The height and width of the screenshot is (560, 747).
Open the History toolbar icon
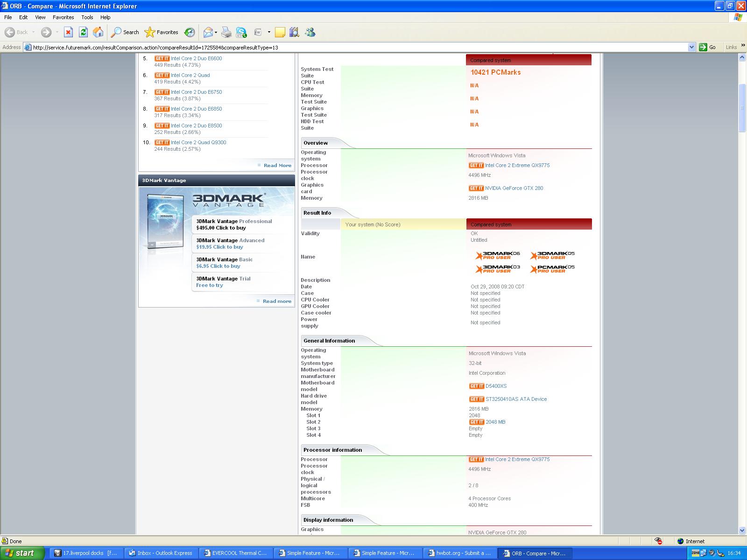(x=190, y=32)
